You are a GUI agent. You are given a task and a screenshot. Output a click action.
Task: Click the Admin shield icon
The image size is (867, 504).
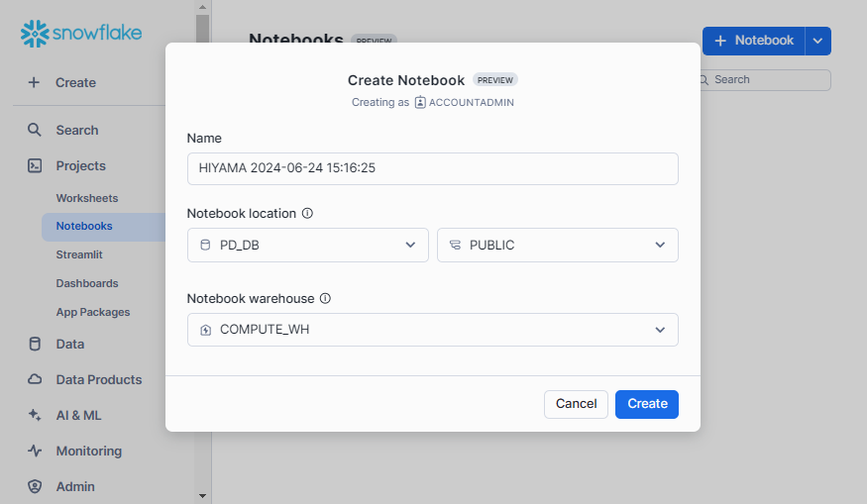pyautogui.click(x=35, y=486)
